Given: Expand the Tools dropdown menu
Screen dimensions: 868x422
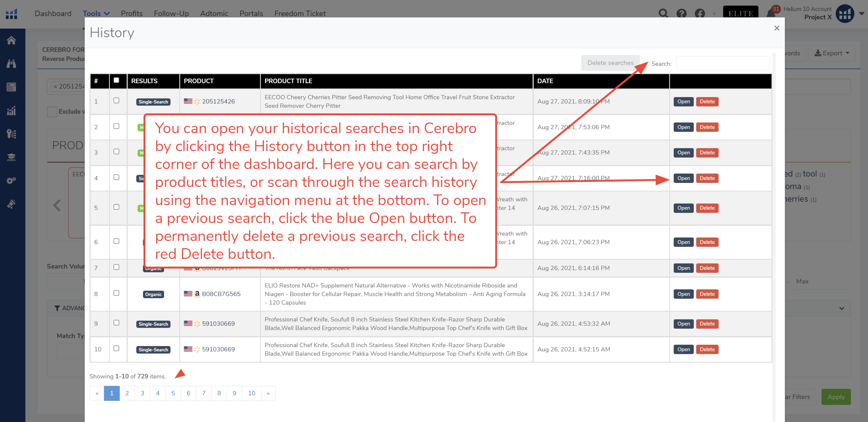Looking at the screenshot, I should pyautogui.click(x=96, y=14).
